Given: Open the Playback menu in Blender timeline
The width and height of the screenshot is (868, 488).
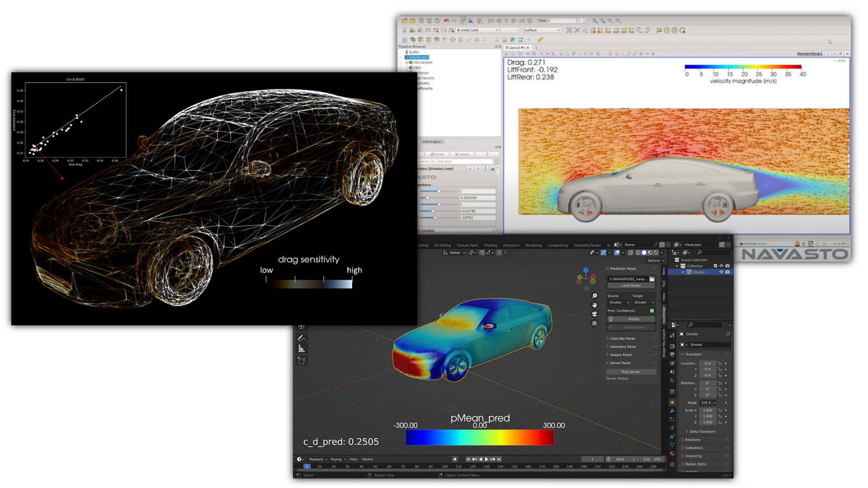Looking at the screenshot, I should (x=318, y=459).
